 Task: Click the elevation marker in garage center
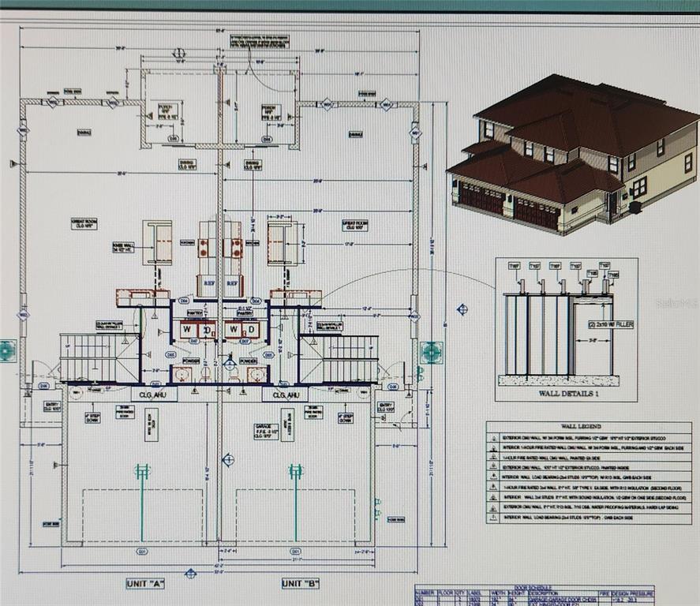tap(228, 458)
